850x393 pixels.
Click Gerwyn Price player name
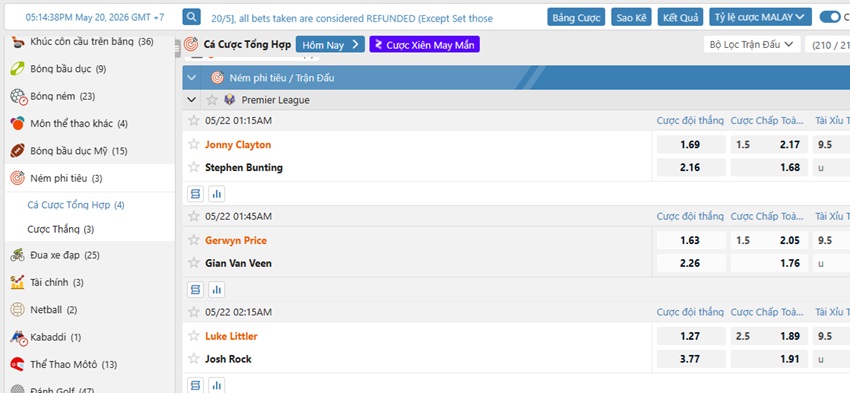coord(236,240)
